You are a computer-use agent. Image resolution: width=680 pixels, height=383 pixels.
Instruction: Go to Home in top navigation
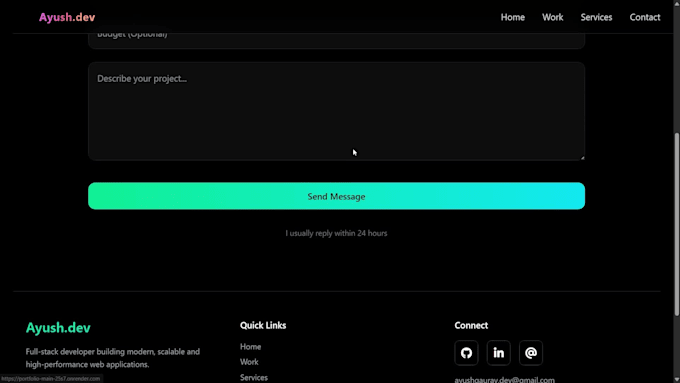tap(513, 17)
